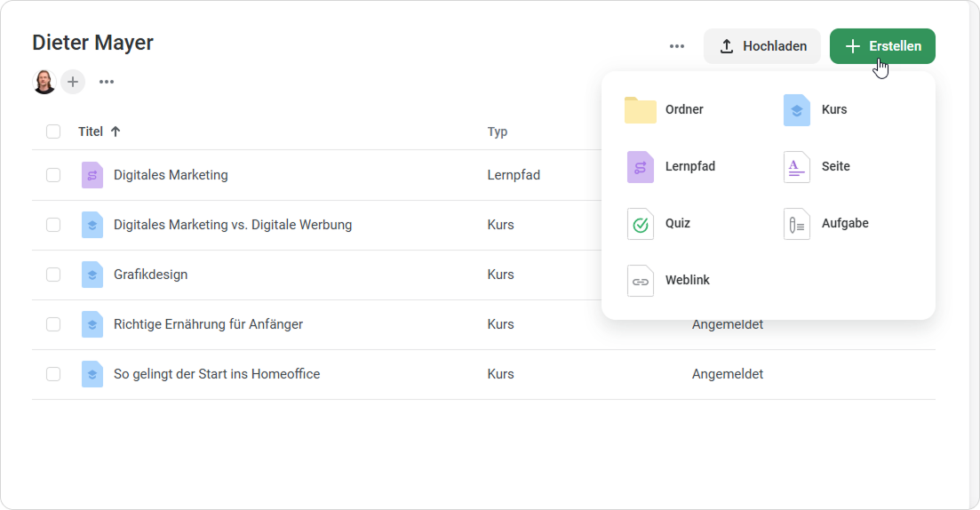The height and width of the screenshot is (510, 980).
Task: Check the Grafikdesign row checkbox
Action: coord(53,275)
